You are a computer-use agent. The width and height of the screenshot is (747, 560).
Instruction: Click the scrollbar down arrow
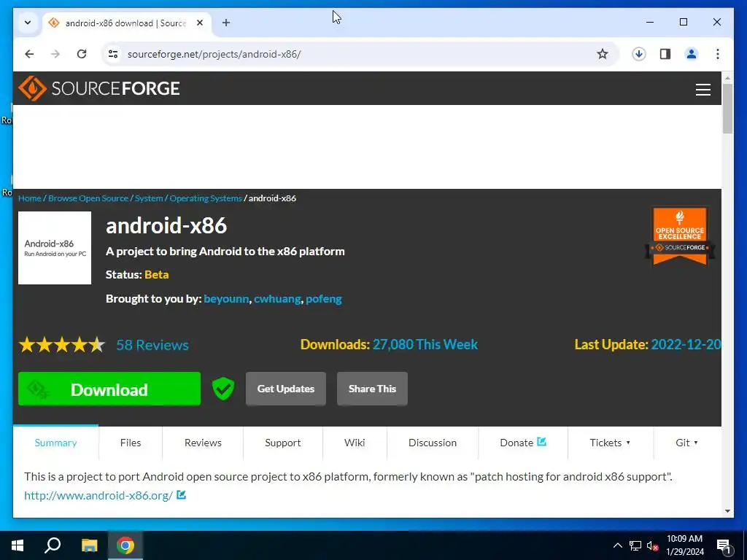(x=727, y=511)
